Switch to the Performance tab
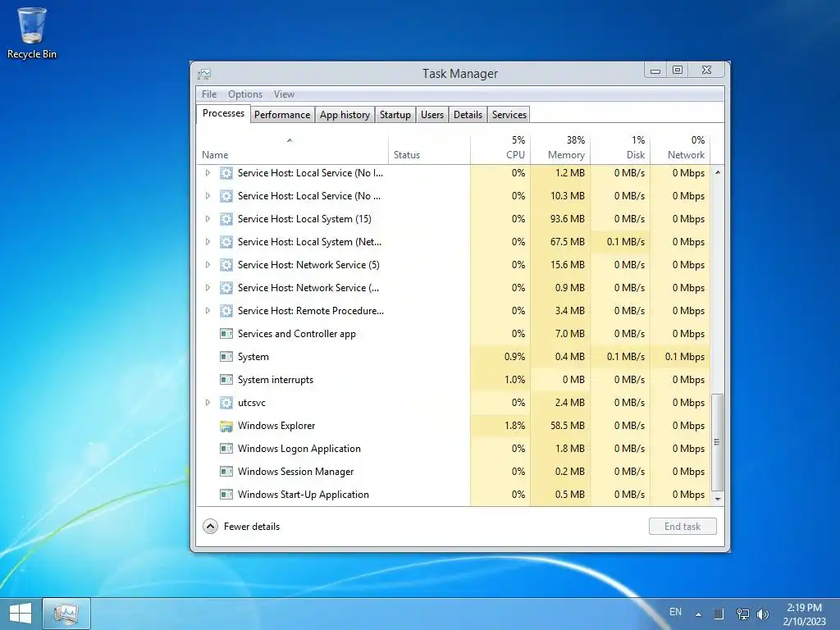 [x=282, y=115]
